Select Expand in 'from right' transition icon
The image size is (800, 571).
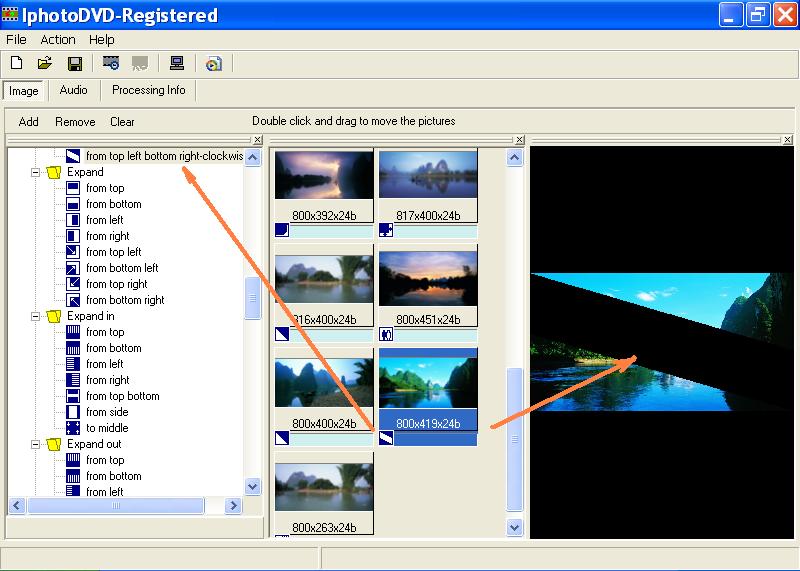73,380
